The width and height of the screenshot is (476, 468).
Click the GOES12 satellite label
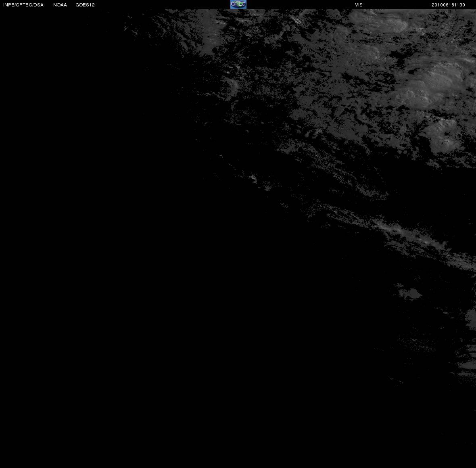[85, 5]
